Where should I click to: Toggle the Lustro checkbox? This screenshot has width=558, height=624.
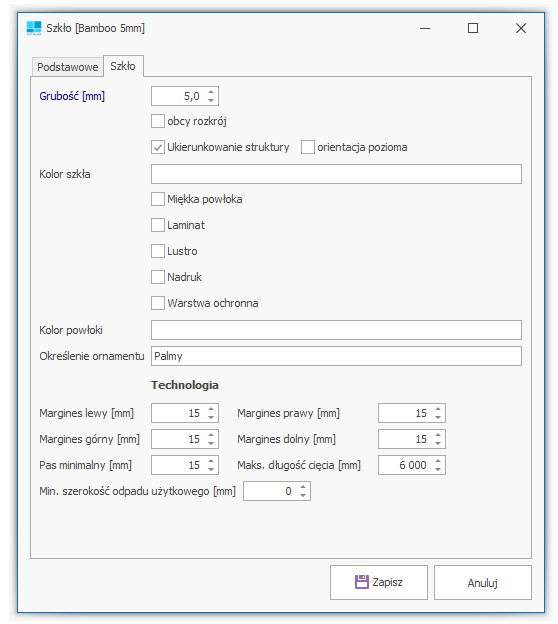pos(158,251)
